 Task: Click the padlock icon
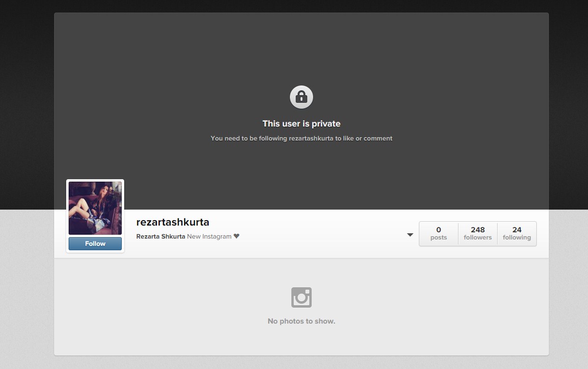click(301, 97)
